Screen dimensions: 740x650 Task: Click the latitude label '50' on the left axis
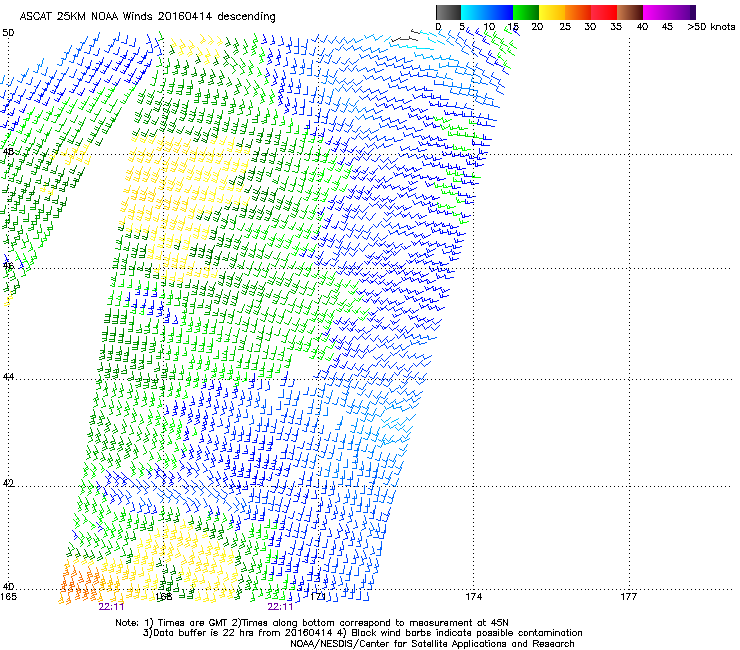8,33
